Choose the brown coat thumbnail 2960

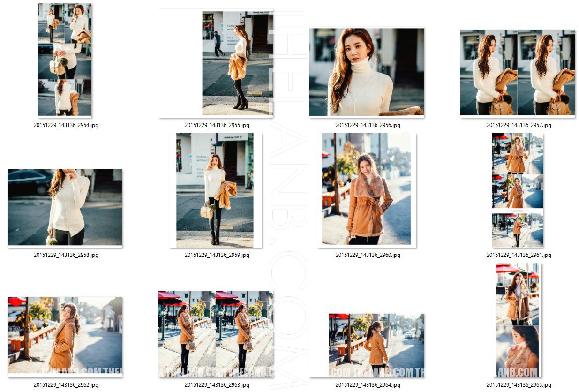pyautogui.click(x=367, y=190)
